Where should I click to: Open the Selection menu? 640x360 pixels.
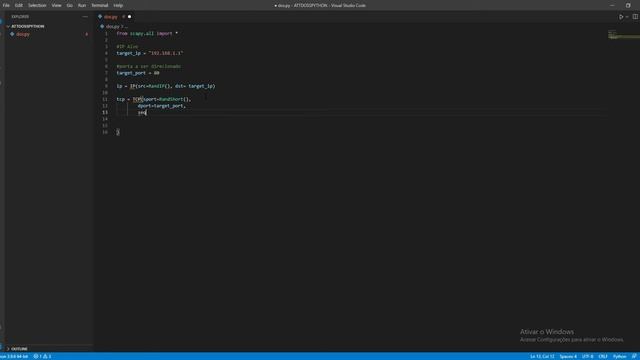coord(37,5)
